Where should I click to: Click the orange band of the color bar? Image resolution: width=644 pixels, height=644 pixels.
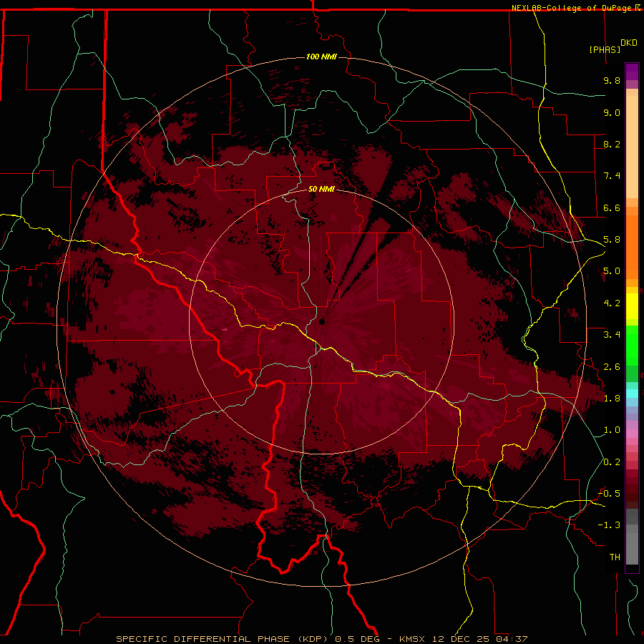(x=632, y=246)
